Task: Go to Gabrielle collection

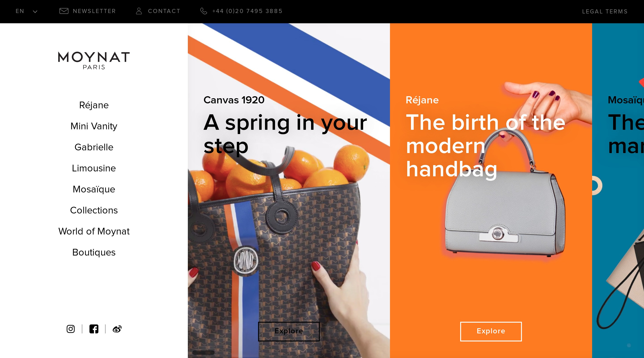Action: pos(94,147)
